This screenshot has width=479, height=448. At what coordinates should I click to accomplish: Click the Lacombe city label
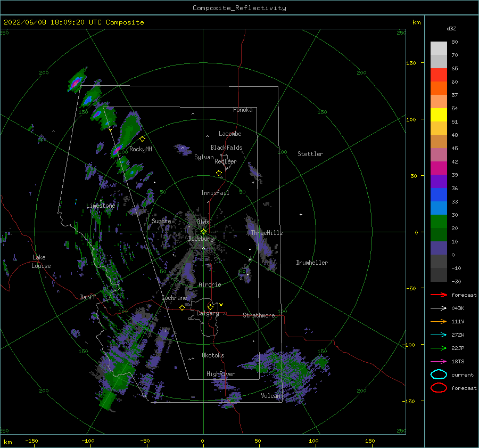pos(230,134)
